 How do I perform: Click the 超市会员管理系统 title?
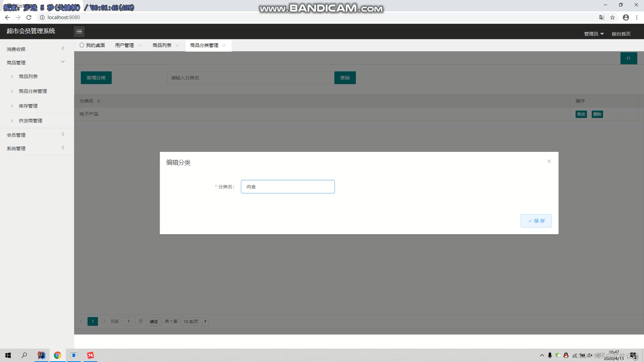tap(31, 31)
